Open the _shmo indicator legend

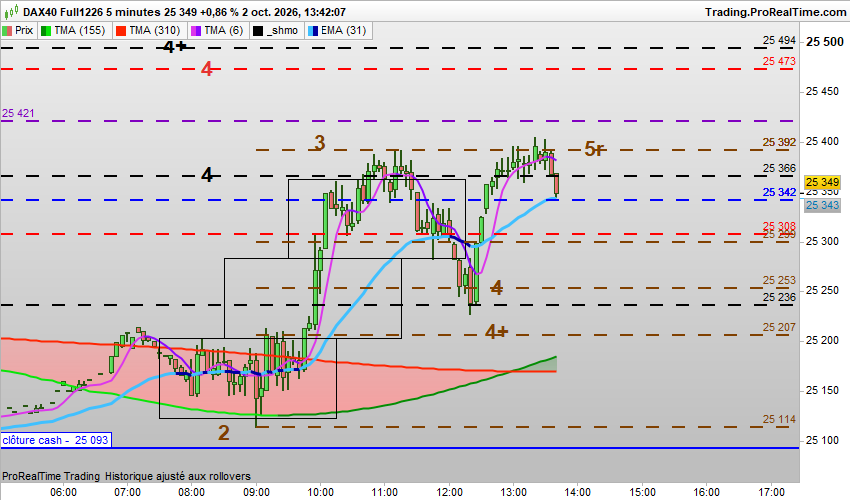(276, 30)
